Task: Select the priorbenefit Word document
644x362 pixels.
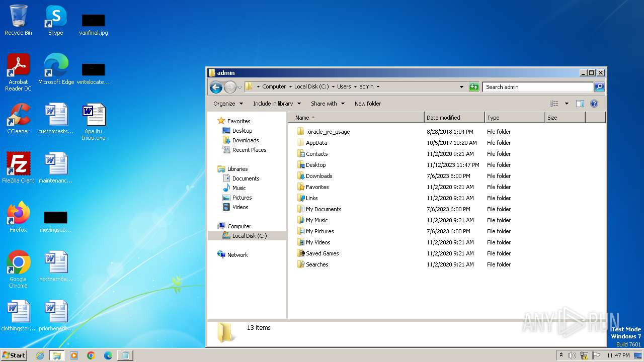Action: (x=56, y=316)
